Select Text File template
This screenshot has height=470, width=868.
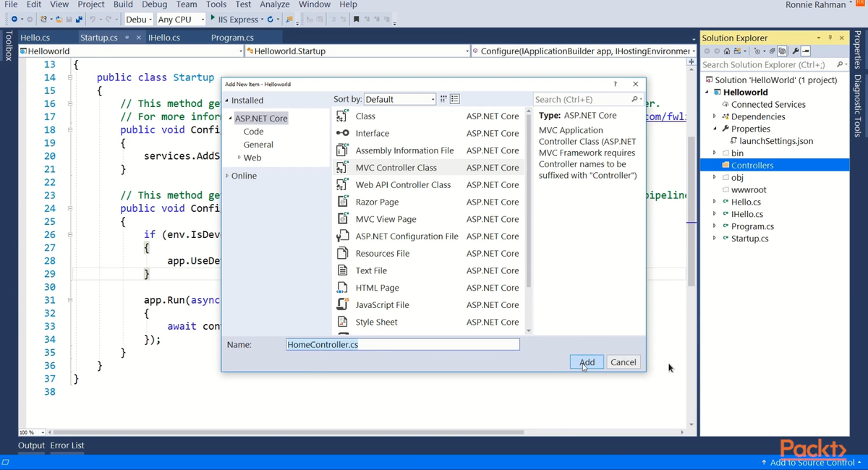click(x=429, y=270)
